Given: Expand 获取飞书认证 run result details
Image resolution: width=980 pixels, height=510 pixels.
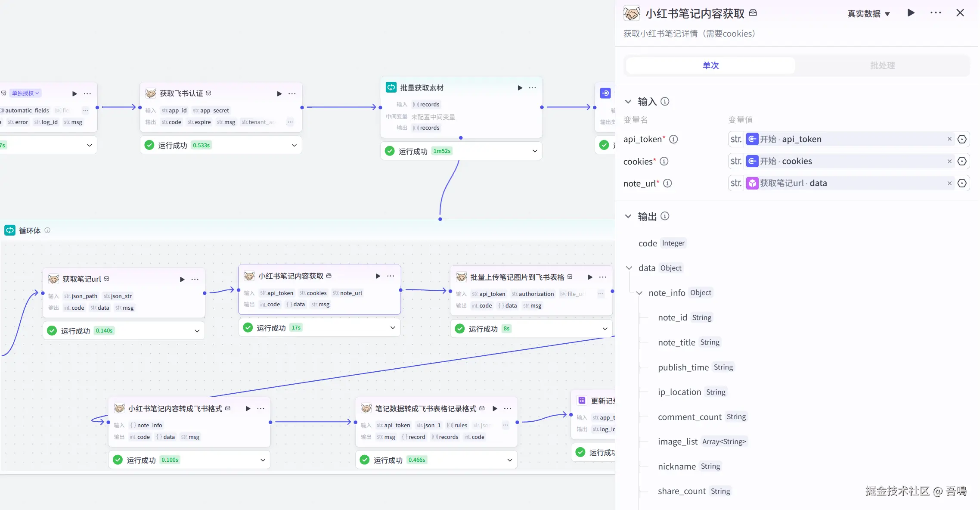Looking at the screenshot, I should point(294,146).
